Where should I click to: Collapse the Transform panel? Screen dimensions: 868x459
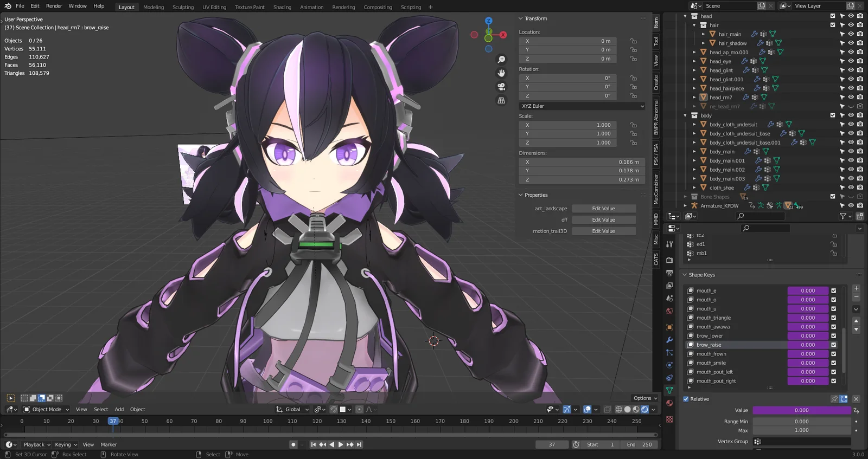(521, 18)
